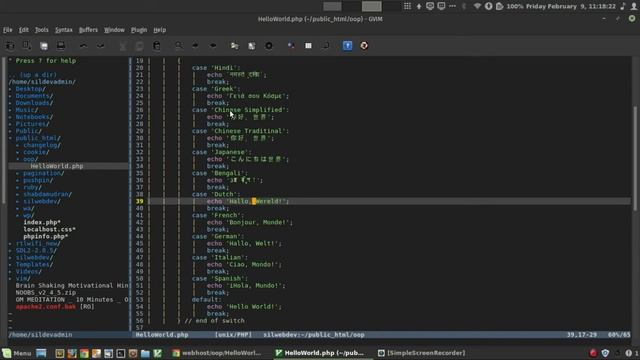This screenshot has height=360, width=640.
Task: Click the Cut toolbar icon
Action: click(x=122, y=46)
